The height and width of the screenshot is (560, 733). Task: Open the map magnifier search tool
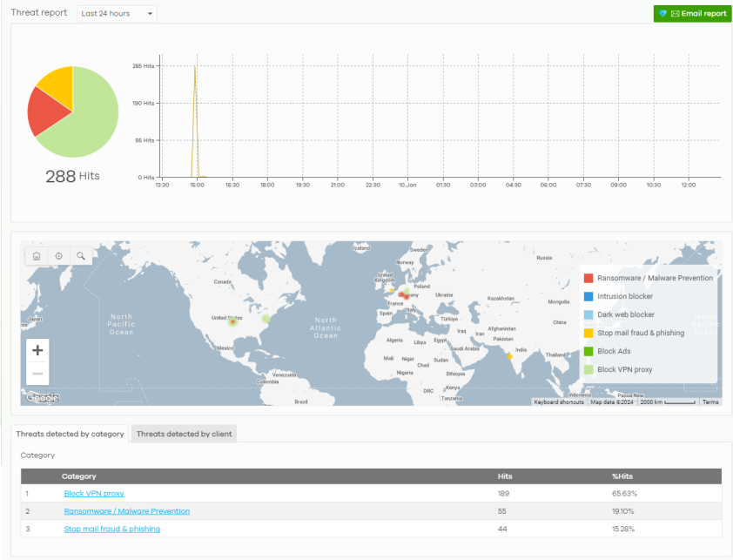click(80, 256)
